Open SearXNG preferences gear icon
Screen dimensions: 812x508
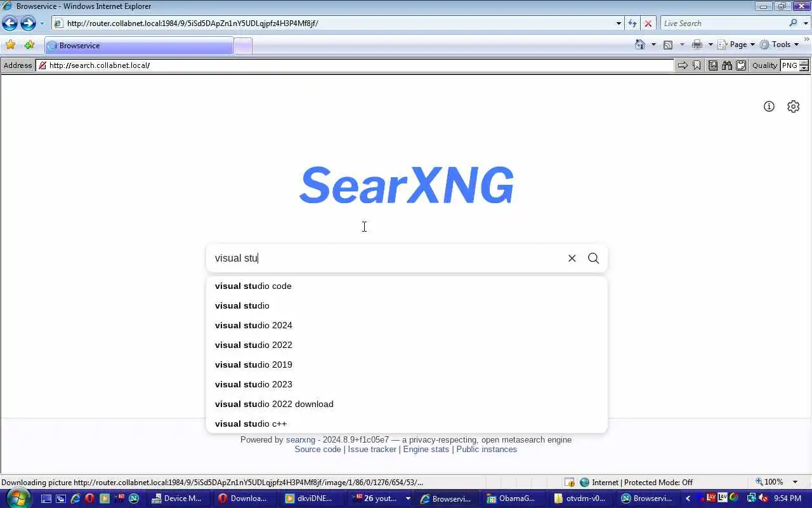[x=793, y=107]
